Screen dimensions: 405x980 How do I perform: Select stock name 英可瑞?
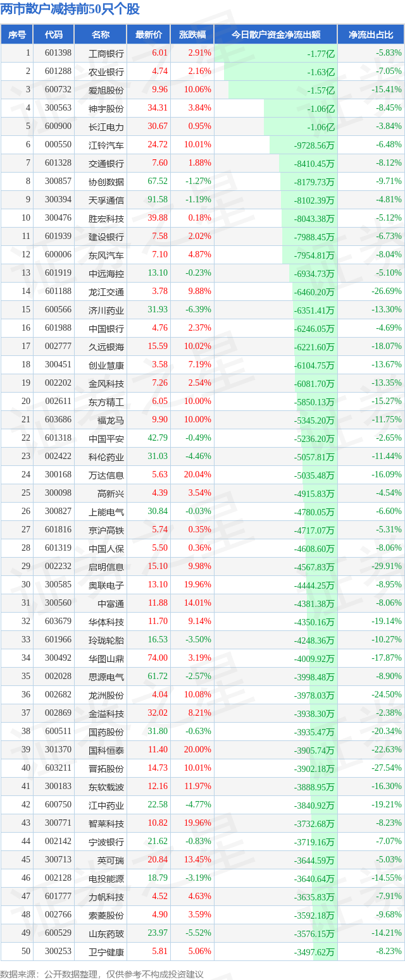click(x=111, y=861)
